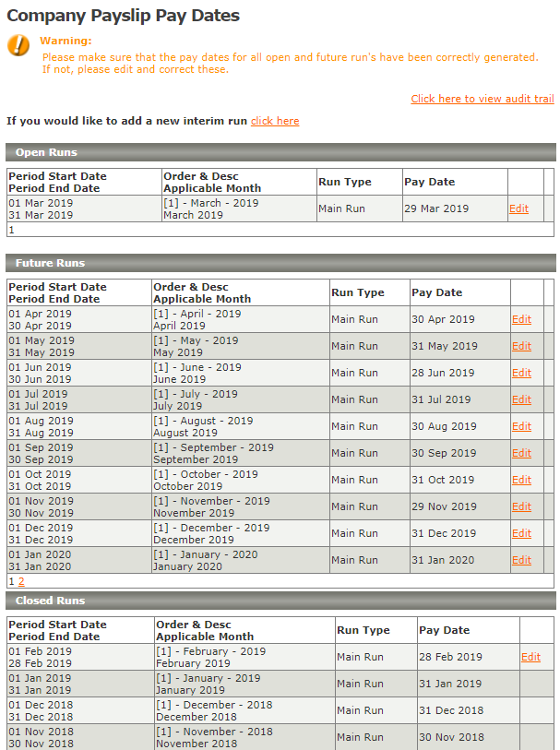Edit the July 2019 future run
Viewport: 560px width, 750px height.
click(521, 399)
